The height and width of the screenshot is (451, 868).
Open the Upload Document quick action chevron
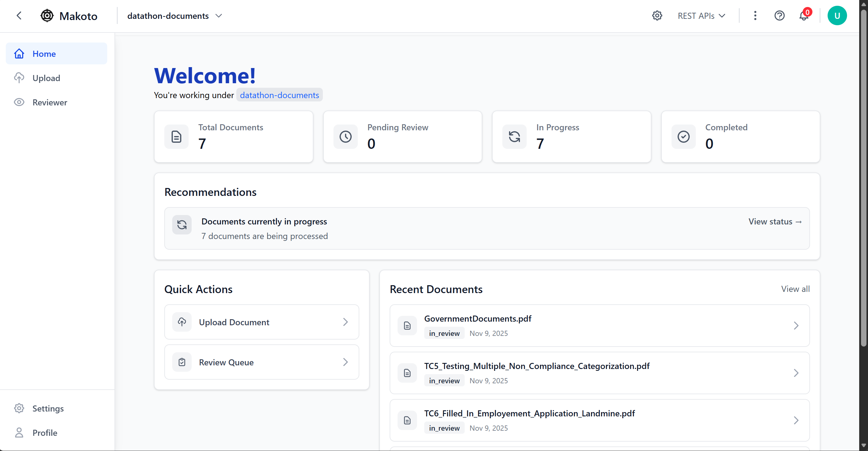tap(345, 322)
